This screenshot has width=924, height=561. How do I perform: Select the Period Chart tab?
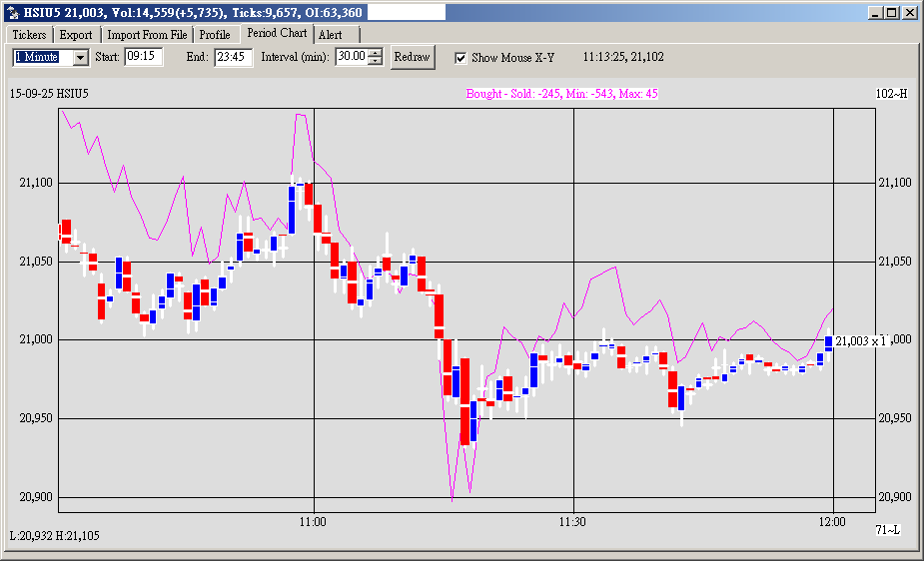pyautogui.click(x=277, y=33)
